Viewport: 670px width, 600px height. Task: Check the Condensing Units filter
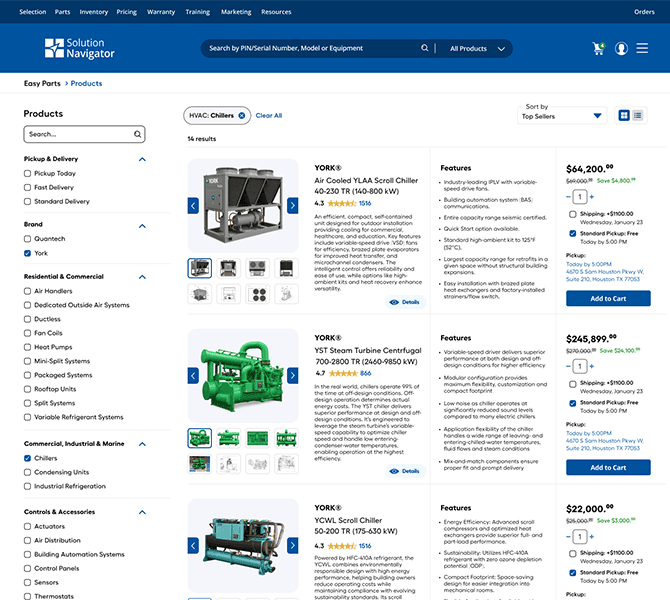(27, 472)
